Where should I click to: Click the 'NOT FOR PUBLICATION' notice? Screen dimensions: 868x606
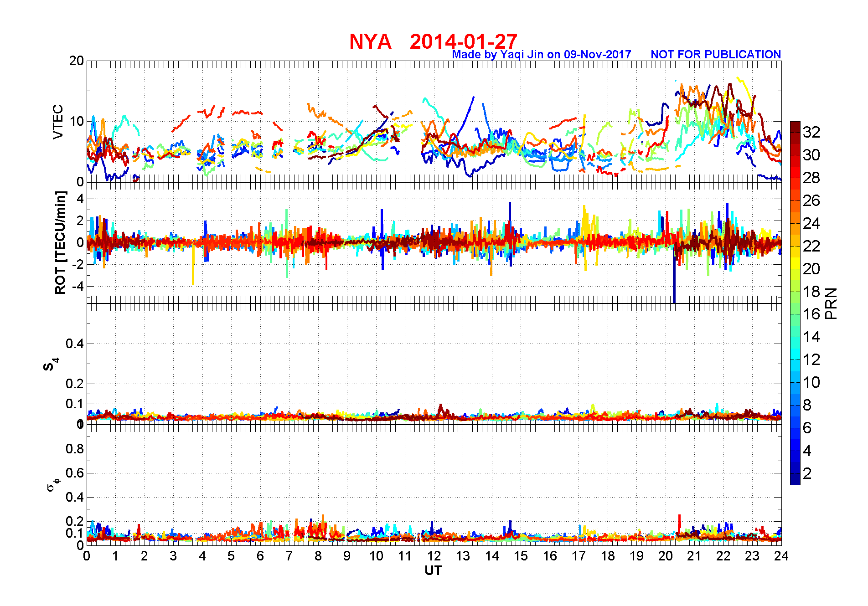pos(716,55)
